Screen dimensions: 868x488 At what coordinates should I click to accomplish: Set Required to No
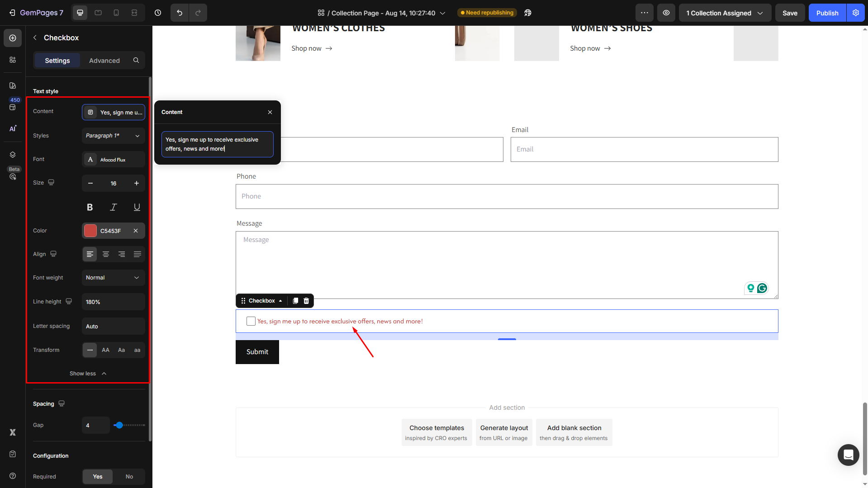click(x=129, y=477)
